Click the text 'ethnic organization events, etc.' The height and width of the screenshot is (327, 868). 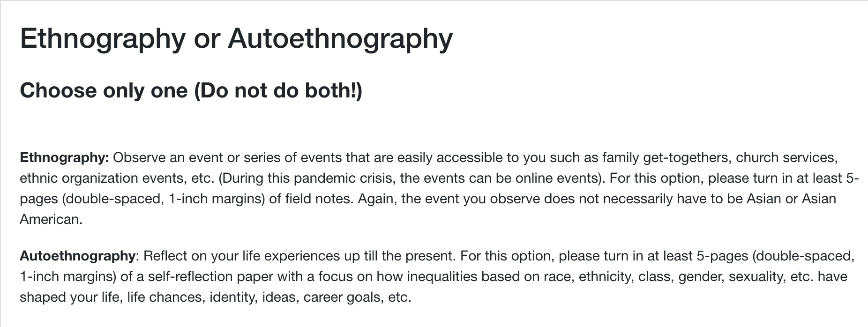tap(117, 178)
